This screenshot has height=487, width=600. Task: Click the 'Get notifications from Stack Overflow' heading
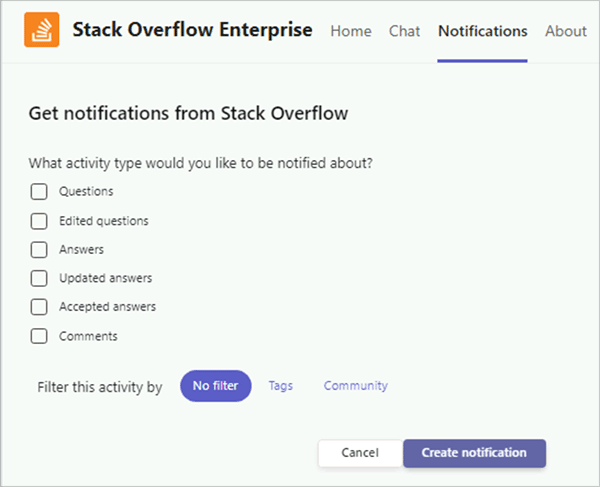188,113
